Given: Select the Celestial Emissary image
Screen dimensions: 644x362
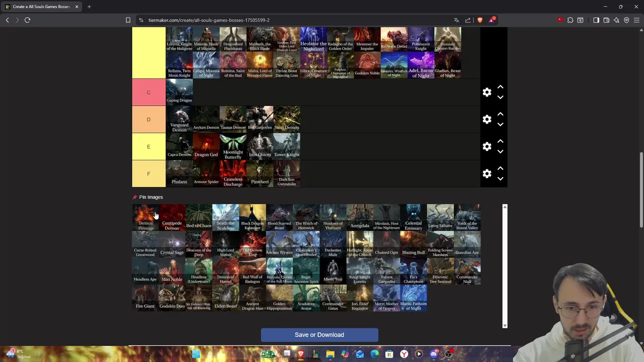Looking at the screenshot, I should pos(414,217).
